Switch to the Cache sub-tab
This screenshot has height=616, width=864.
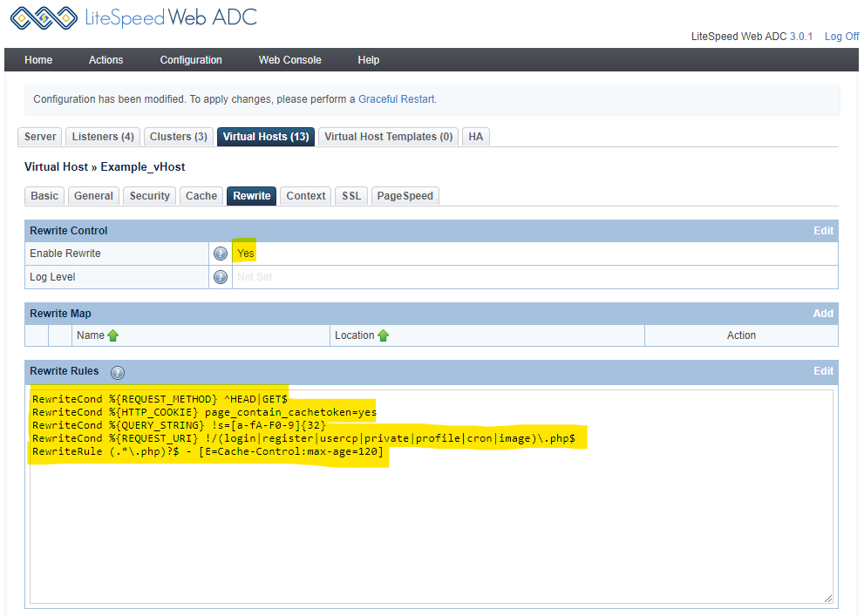201,195
